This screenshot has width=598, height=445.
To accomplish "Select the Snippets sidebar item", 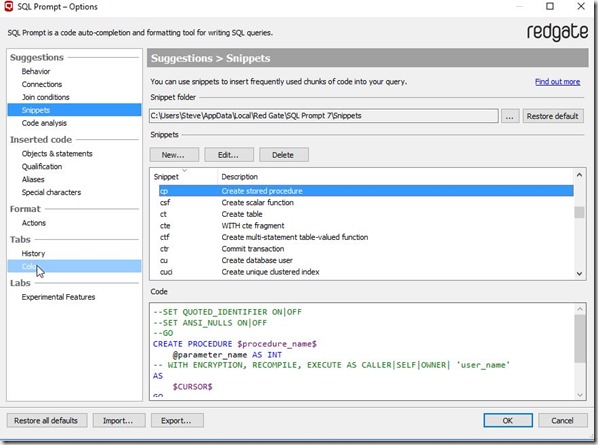I will coord(74,110).
